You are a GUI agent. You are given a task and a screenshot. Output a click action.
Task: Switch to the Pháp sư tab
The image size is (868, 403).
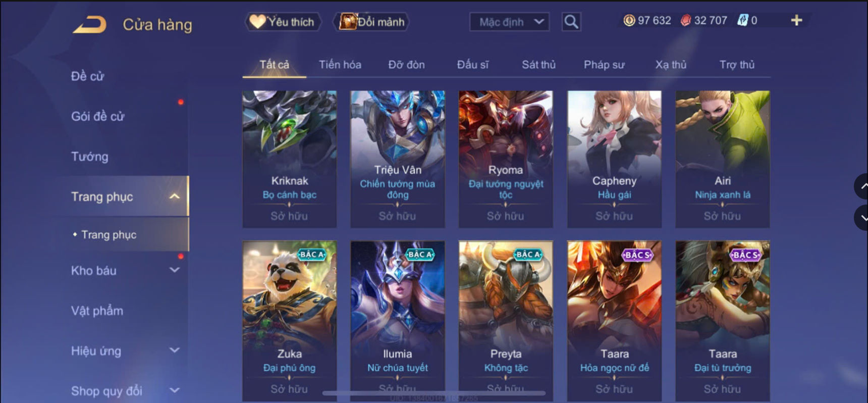point(604,65)
